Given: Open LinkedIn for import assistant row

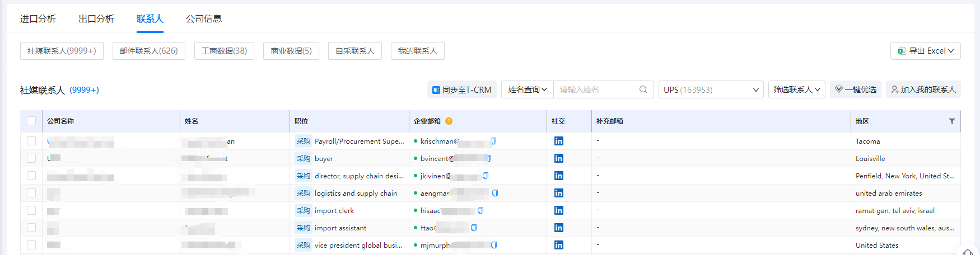Looking at the screenshot, I should (558, 228).
